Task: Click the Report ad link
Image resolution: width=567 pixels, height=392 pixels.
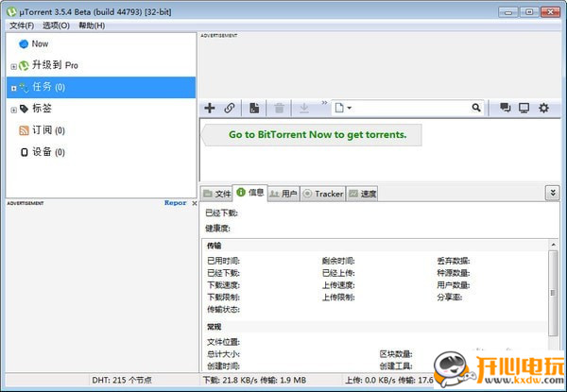Action: (x=176, y=203)
